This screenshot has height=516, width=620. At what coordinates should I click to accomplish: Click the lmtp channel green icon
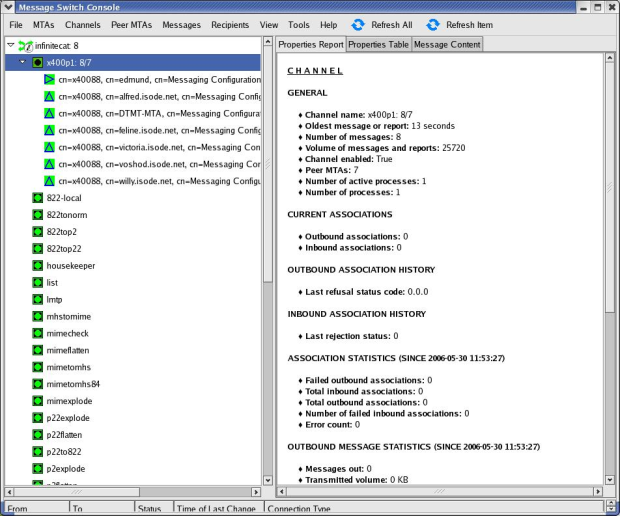[x=37, y=300]
